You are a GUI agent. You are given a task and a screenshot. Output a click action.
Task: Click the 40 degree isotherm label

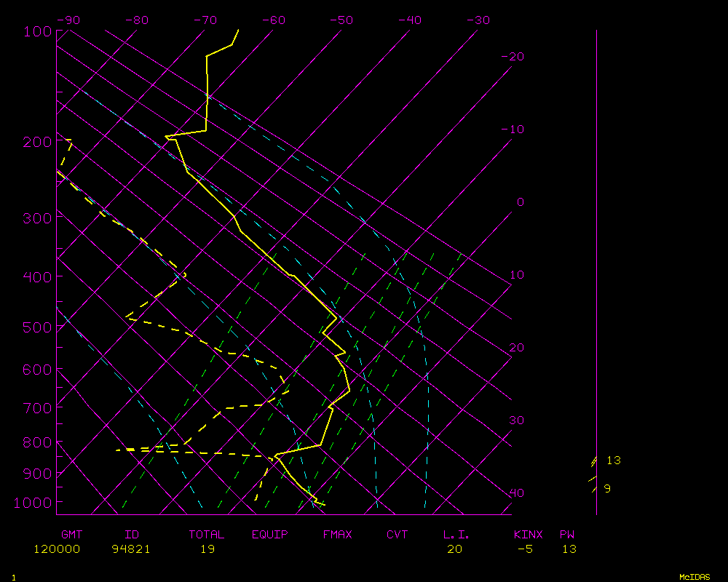[516, 493]
